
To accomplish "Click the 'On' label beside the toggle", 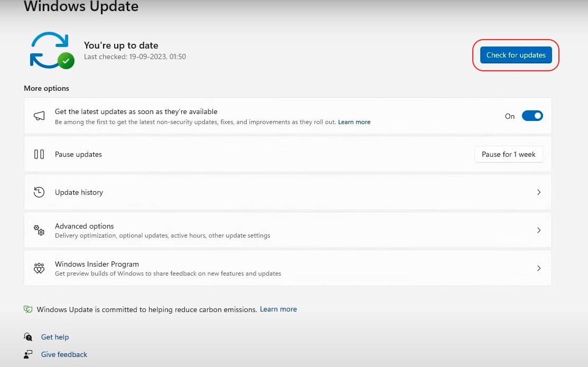I will [510, 116].
